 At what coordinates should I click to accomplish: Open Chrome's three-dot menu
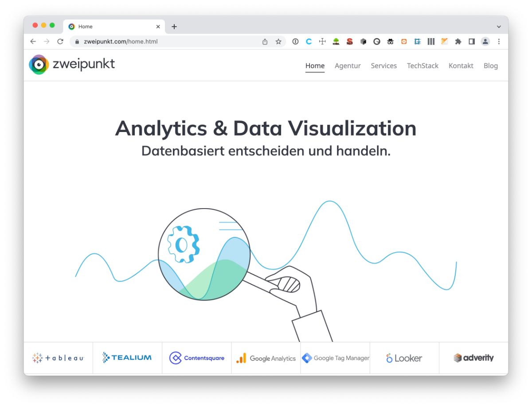pyautogui.click(x=499, y=41)
